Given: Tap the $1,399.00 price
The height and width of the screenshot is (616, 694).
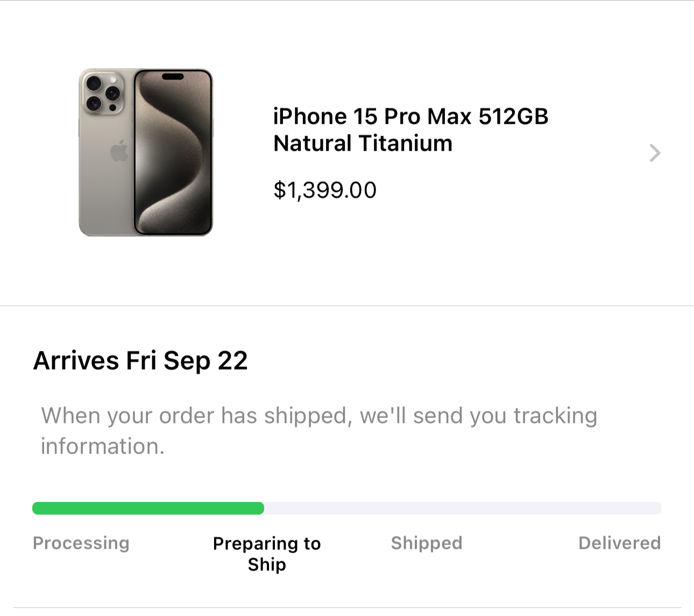Looking at the screenshot, I should pos(325,190).
